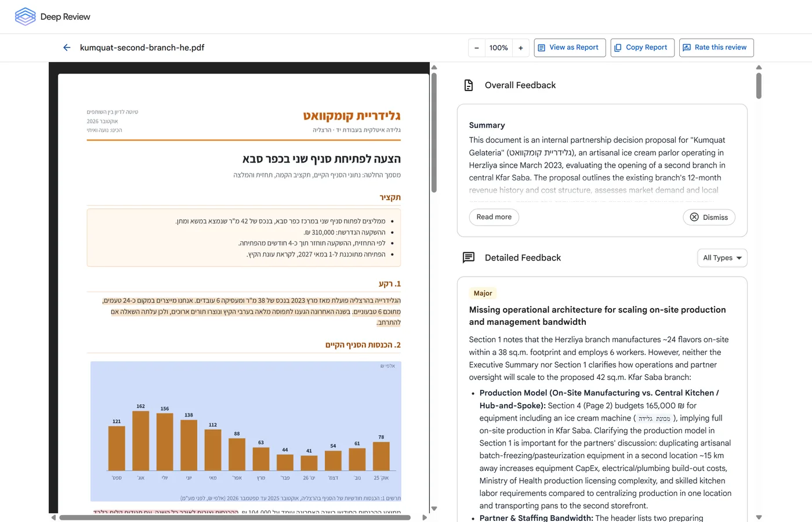The image size is (812, 522).
Task: Click the bar labeled 78 in chart
Action: (x=381, y=456)
